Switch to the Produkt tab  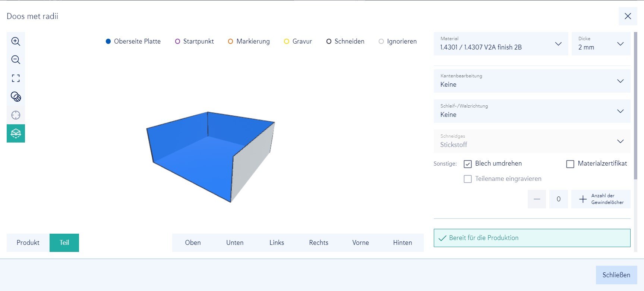(x=28, y=243)
